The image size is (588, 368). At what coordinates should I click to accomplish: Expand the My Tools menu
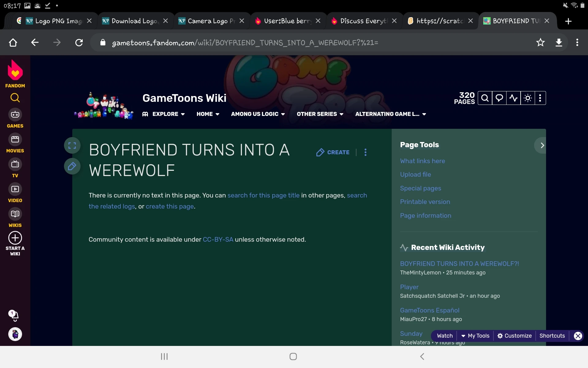pos(475,336)
